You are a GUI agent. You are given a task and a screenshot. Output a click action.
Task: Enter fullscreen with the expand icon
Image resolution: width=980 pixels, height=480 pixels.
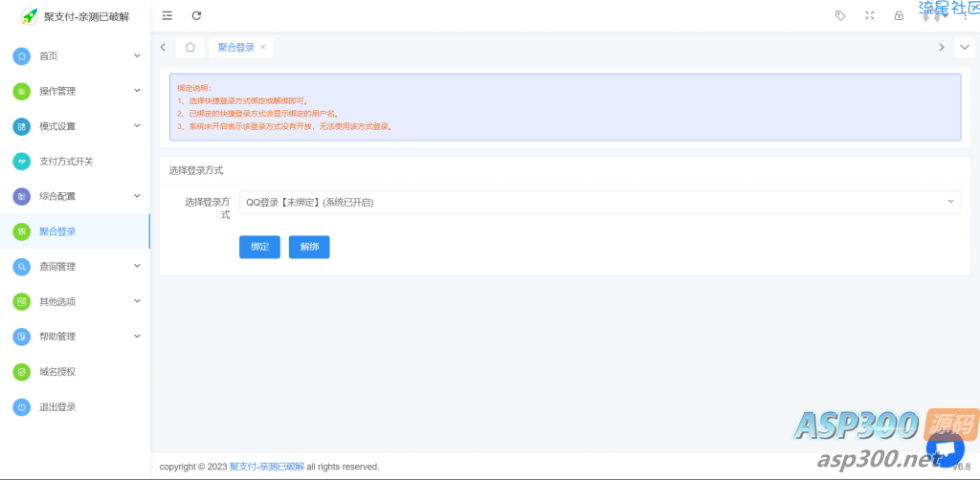[x=869, y=15]
